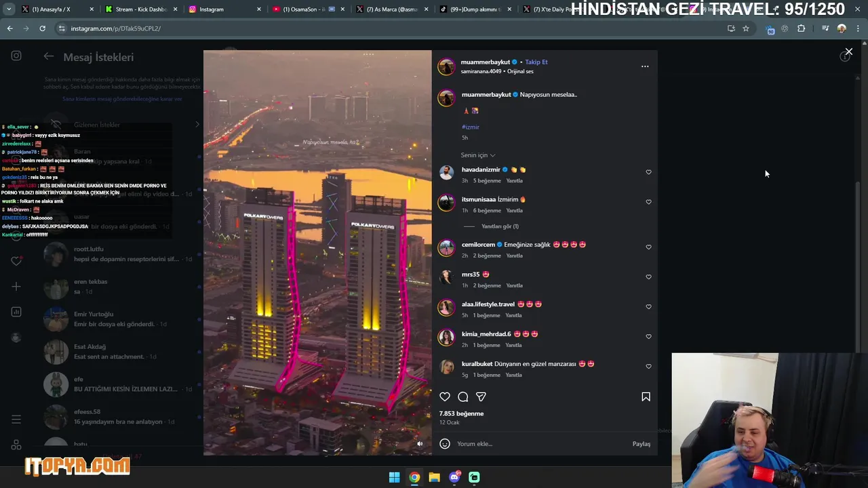Screen dimensions: 868x488
Task: Open the #izmir hashtag link
Action: [470, 127]
